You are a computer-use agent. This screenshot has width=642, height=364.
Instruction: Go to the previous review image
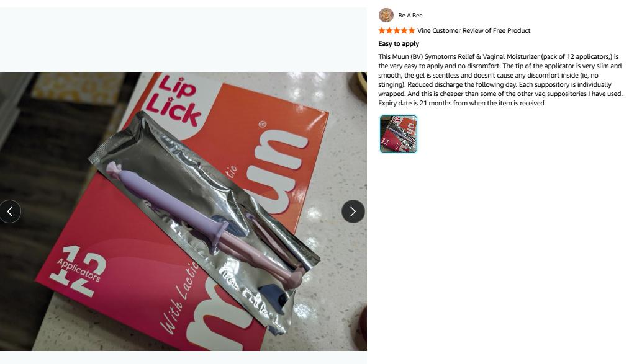click(x=10, y=211)
